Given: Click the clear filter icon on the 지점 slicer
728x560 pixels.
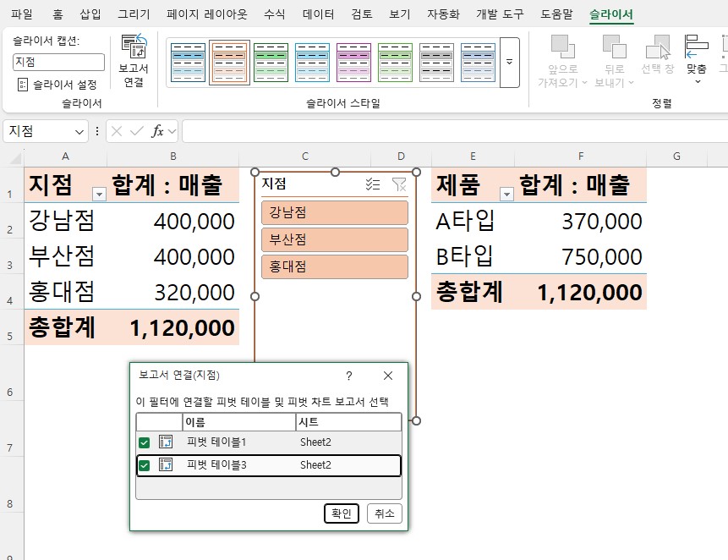Looking at the screenshot, I should (399, 184).
